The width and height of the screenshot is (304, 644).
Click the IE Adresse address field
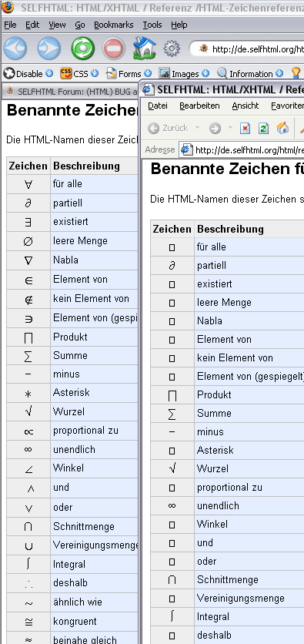pyautogui.click(x=242, y=150)
